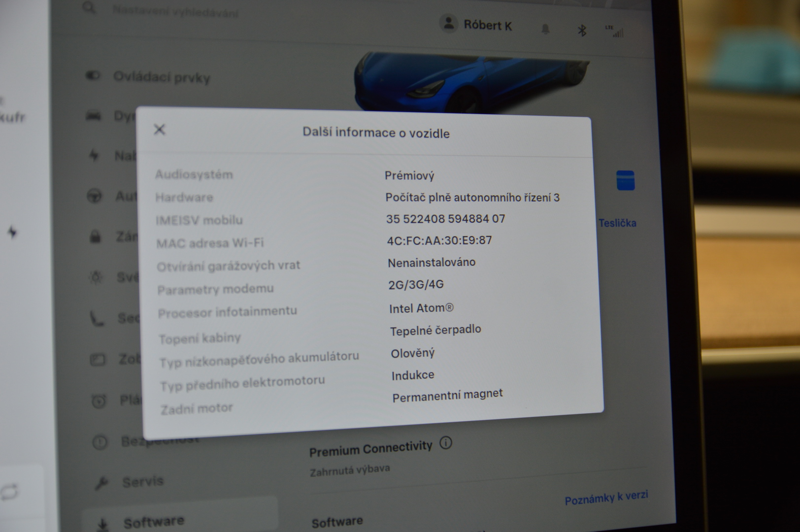Open the Róbert K driver profile

coord(476,25)
